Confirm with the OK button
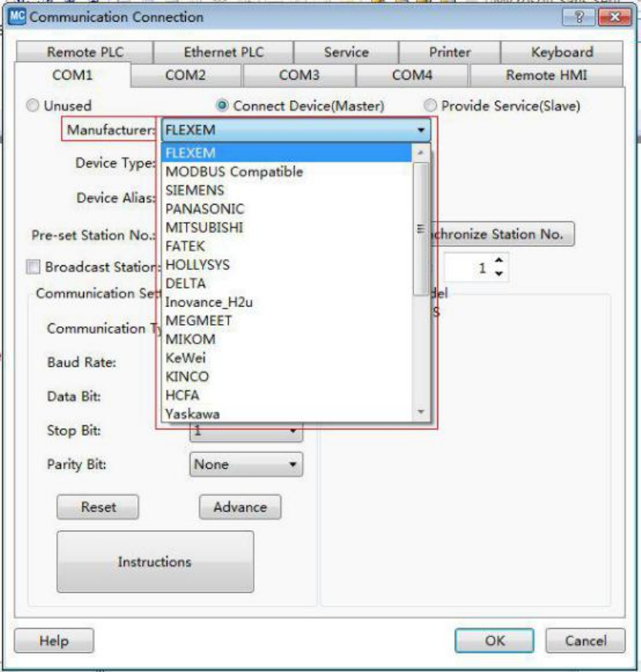This screenshot has width=641, height=672. click(494, 640)
